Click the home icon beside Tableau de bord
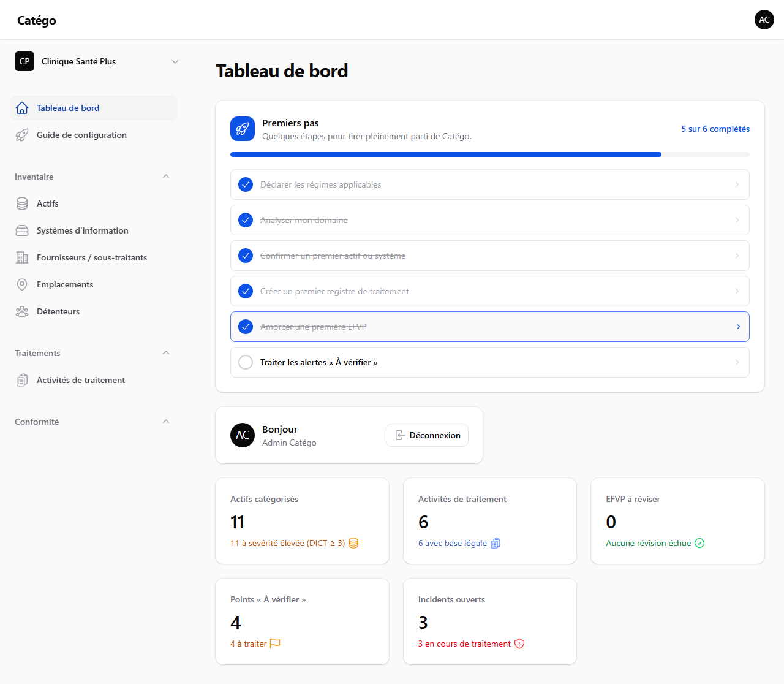 22,108
